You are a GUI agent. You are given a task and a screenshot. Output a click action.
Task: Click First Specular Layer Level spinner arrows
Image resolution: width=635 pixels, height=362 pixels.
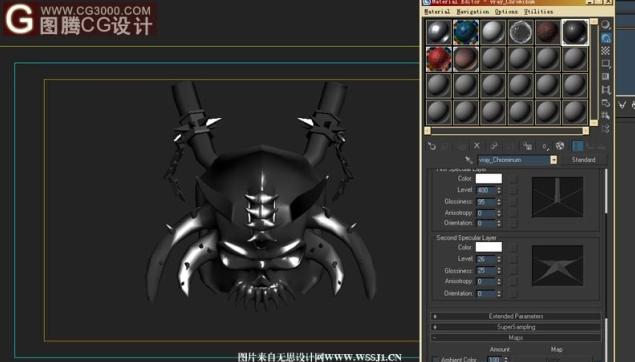(x=499, y=190)
